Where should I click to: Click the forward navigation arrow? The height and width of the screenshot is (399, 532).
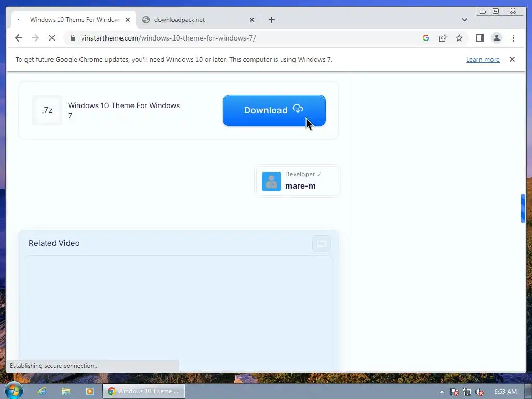click(35, 38)
